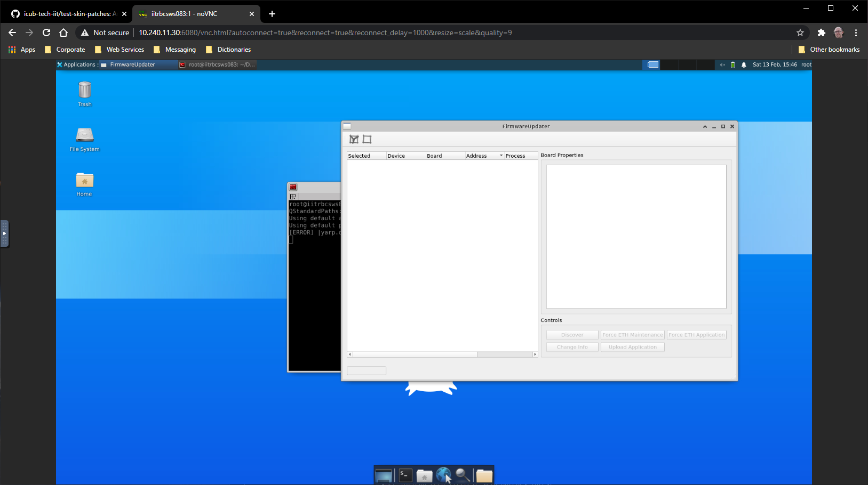
Task: Click the Force ETH Application button
Action: (x=697, y=335)
